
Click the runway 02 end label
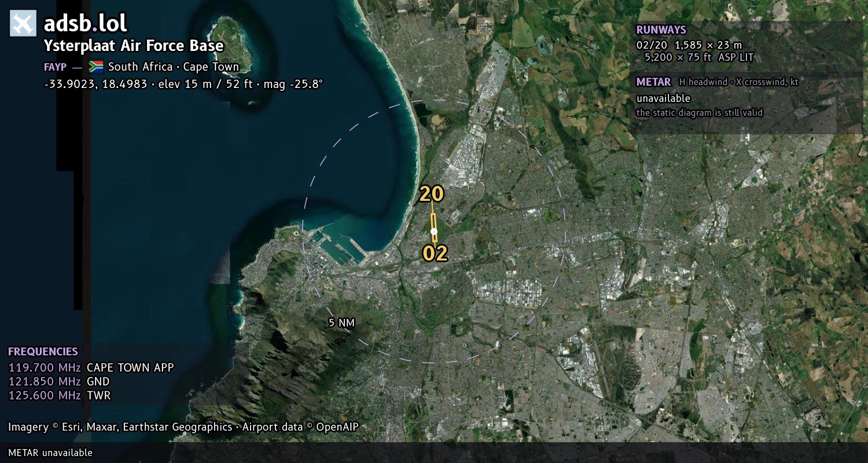point(435,253)
